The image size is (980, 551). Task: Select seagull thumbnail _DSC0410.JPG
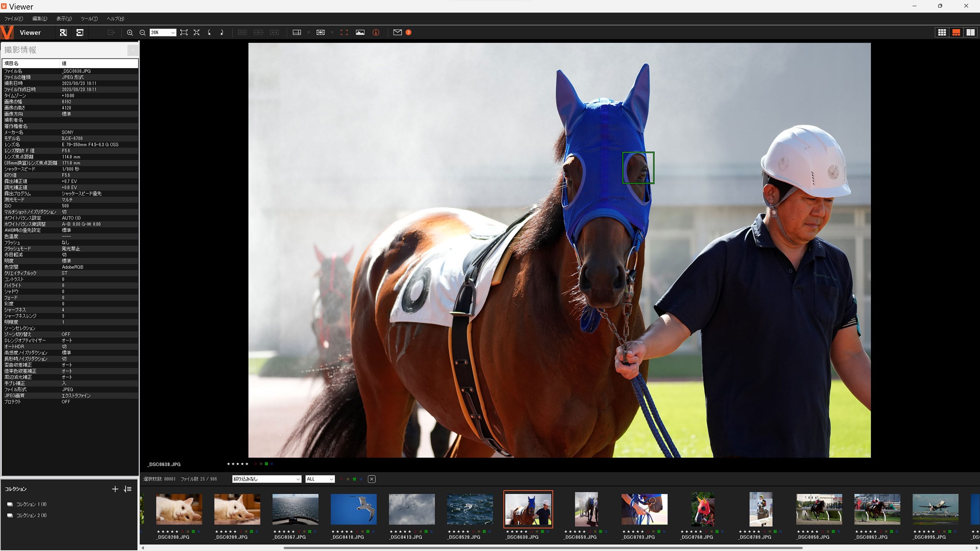click(x=353, y=509)
